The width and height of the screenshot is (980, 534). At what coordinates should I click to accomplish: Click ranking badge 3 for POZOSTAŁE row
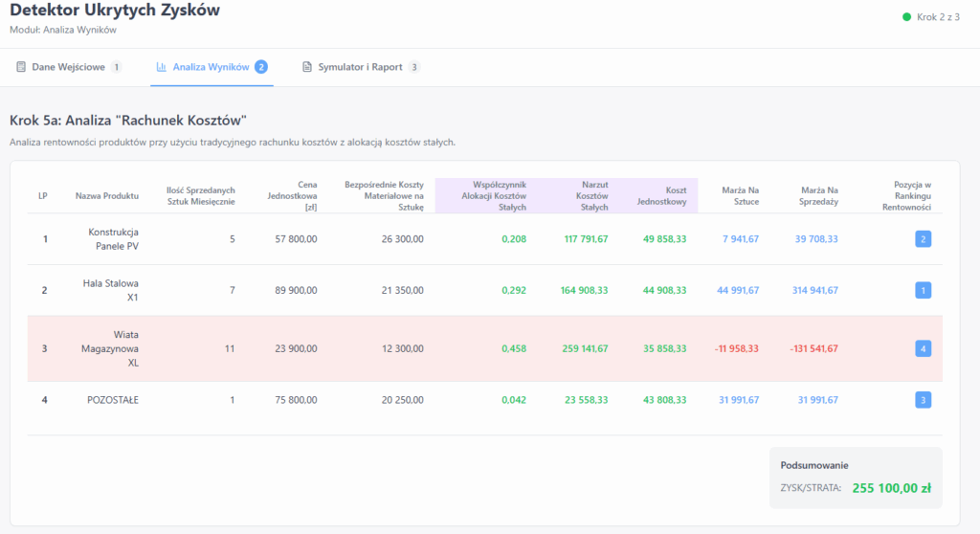[x=923, y=400]
